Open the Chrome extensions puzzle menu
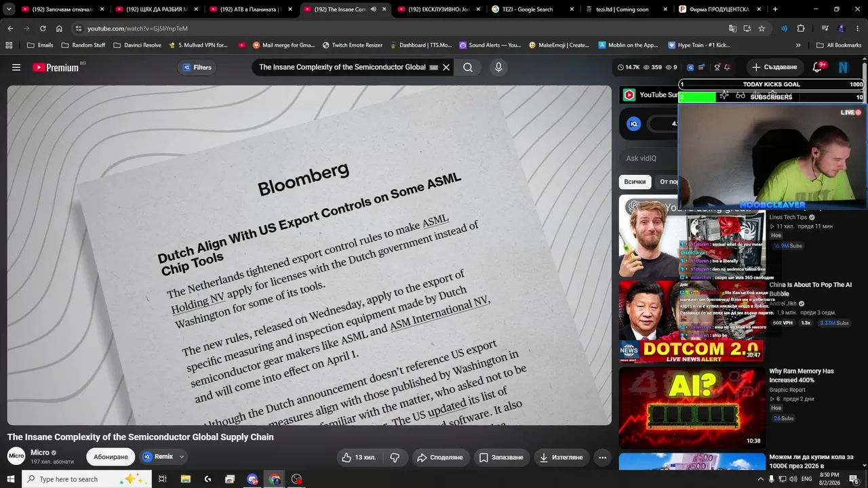868x488 pixels. (x=801, y=28)
